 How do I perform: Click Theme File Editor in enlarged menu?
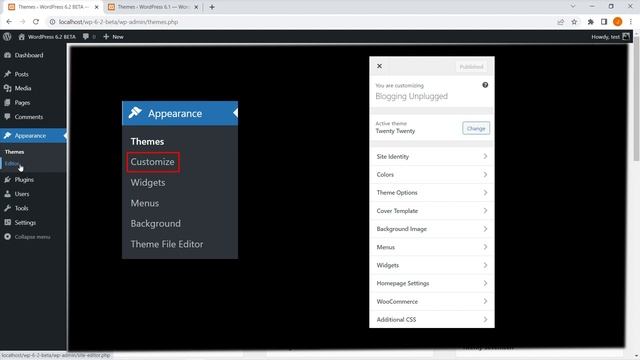[x=167, y=244]
